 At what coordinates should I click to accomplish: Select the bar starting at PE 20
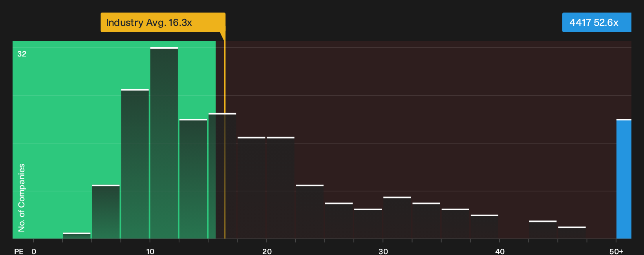[280, 188]
